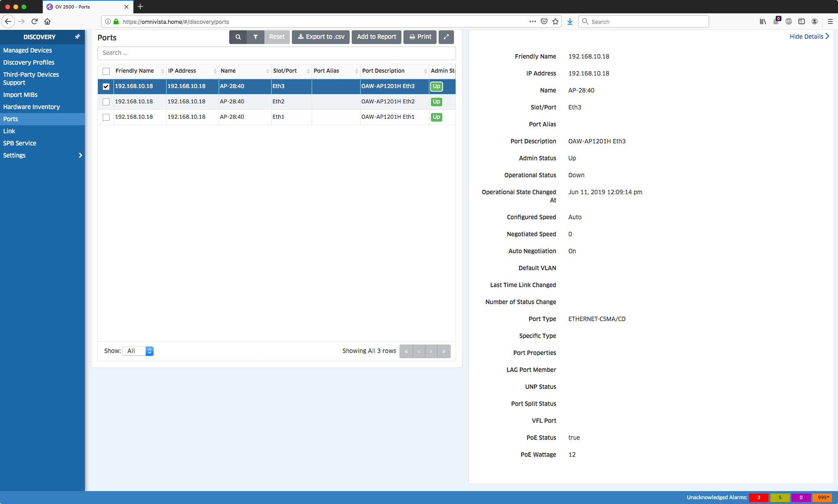
Task: Open the Show rows dropdown
Action: pos(138,351)
